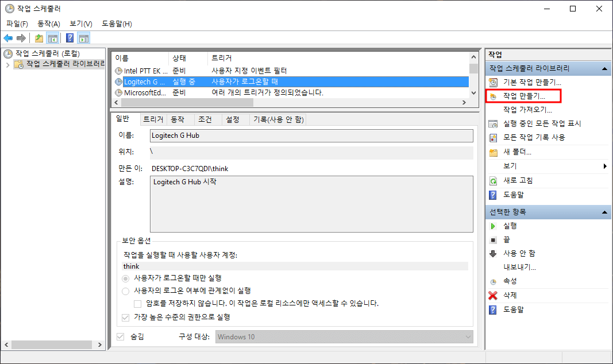Click the task list vertical scrollbar up arrow
This screenshot has width=613, height=364.
pos(473,57)
